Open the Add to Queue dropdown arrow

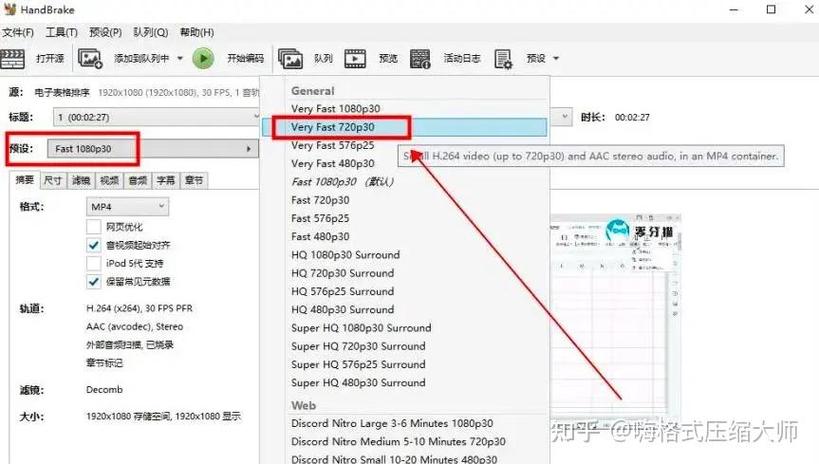tap(180, 59)
